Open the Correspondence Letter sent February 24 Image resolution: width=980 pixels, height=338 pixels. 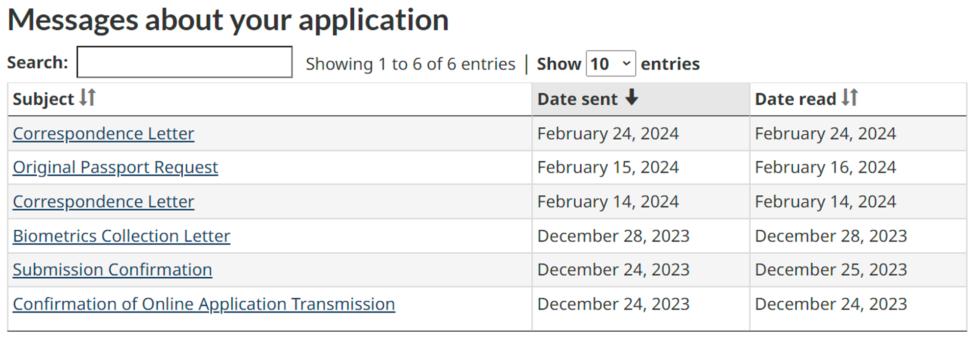pyautogui.click(x=103, y=134)
